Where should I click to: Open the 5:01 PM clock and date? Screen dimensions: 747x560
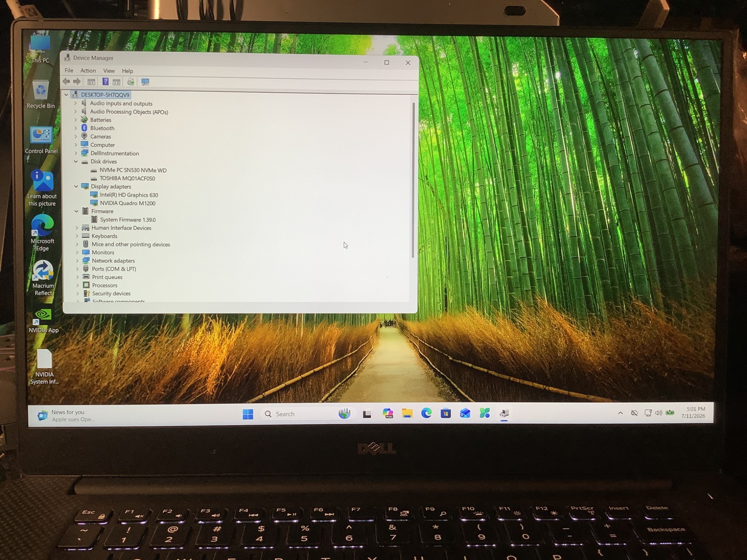pos(694,413)
